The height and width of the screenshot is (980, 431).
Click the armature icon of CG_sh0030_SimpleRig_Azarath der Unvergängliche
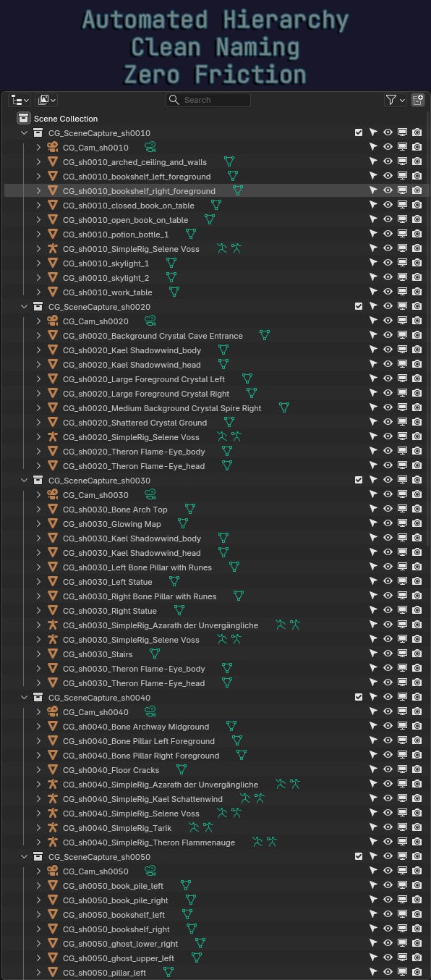pos(52,625)
